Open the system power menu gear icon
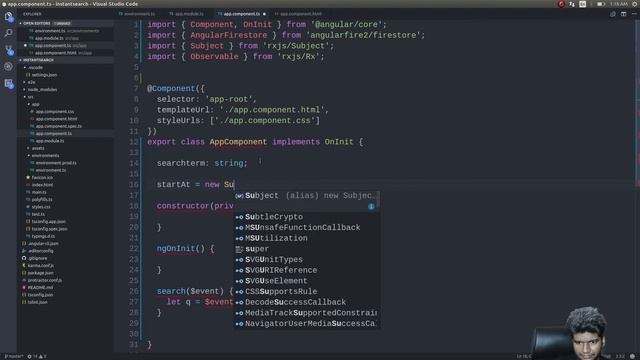The image size is (640, 360). pos(635,4)
